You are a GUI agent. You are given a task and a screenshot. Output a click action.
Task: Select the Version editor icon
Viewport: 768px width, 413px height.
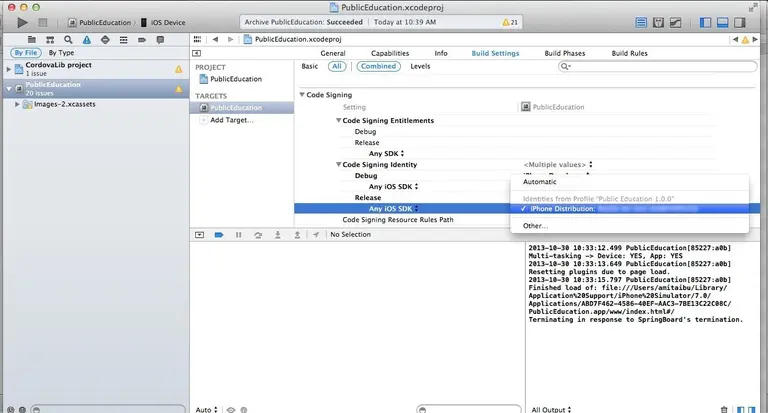tap(676, 23)
